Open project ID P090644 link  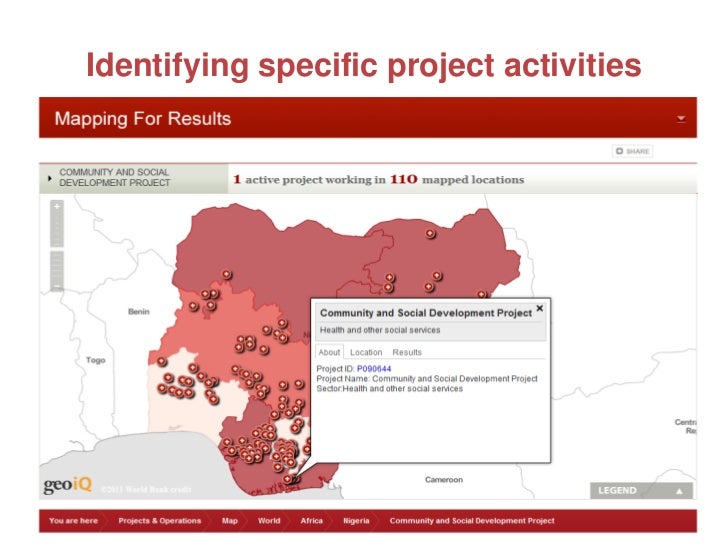point(374,369)
